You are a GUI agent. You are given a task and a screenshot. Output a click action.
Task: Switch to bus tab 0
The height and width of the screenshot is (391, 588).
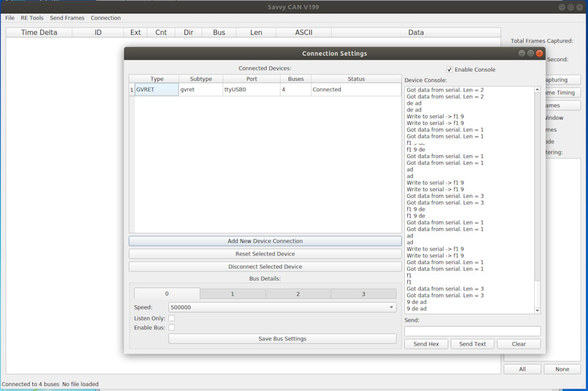tap(167, 294)
